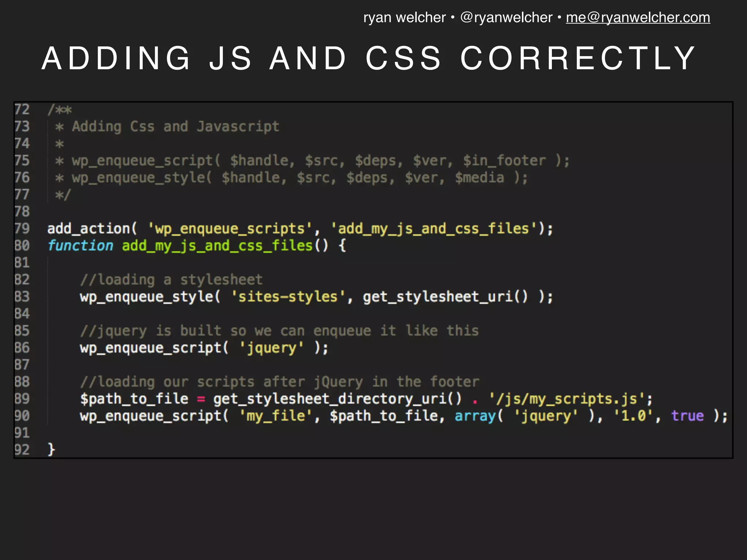Select the '@ryanwelcher' handle in the header

coord(506,17)
